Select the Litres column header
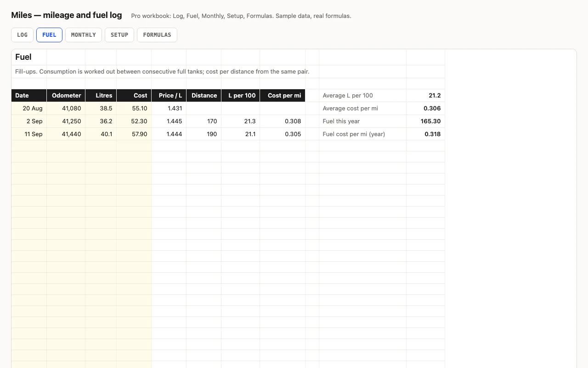Screen dimensions: 588x368 [101, 96]
